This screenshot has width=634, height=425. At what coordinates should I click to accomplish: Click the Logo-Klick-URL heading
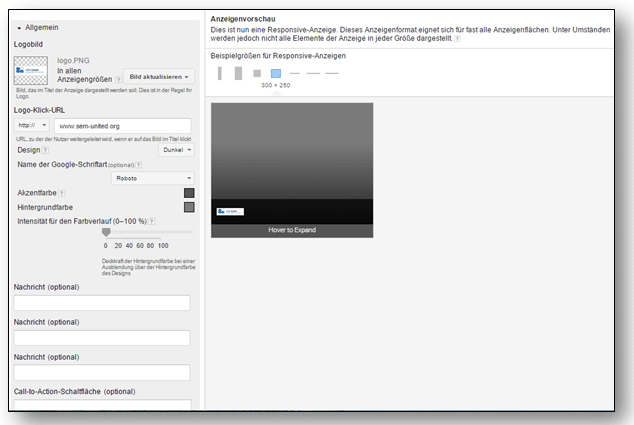coord(39,110)
